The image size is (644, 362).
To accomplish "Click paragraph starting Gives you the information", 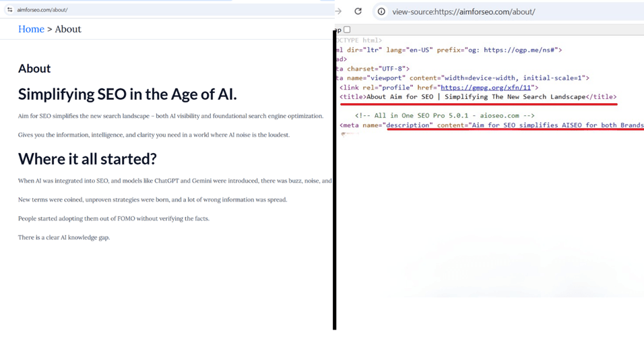I will tap(154, 135).
